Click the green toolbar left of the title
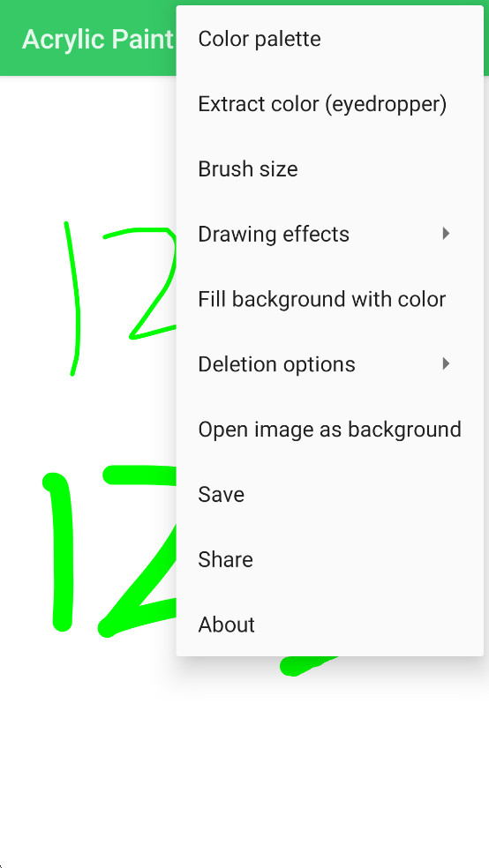 click(x=11, y=39)
